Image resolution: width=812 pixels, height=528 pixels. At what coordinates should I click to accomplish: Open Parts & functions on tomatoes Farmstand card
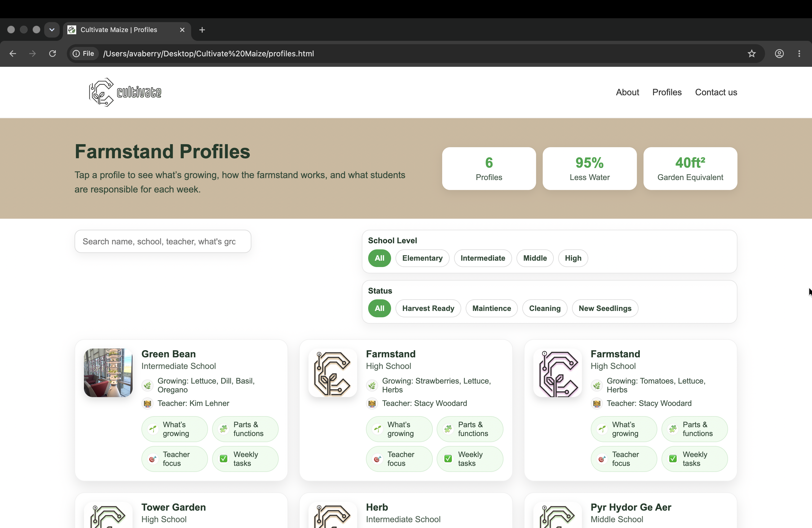coord(694,429)
